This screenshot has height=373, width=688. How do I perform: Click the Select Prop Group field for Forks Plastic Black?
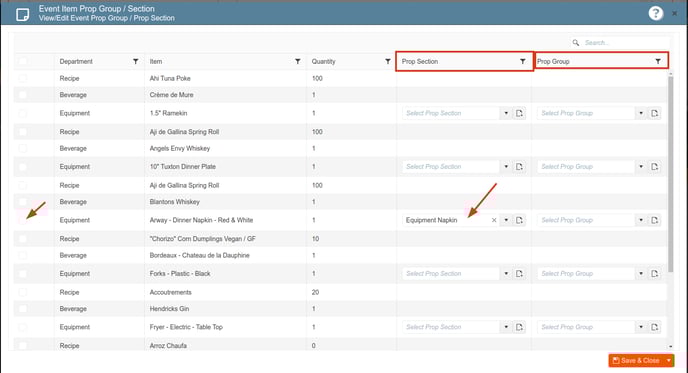coord(586,274)
